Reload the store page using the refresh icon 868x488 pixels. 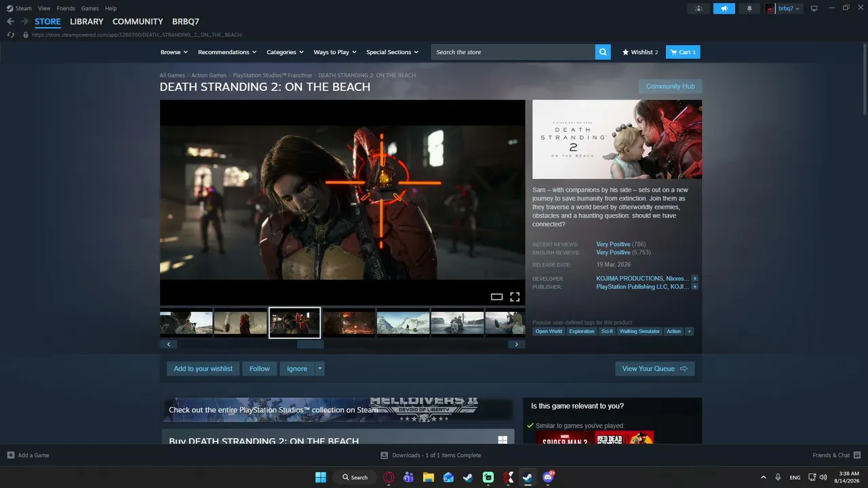11,35
